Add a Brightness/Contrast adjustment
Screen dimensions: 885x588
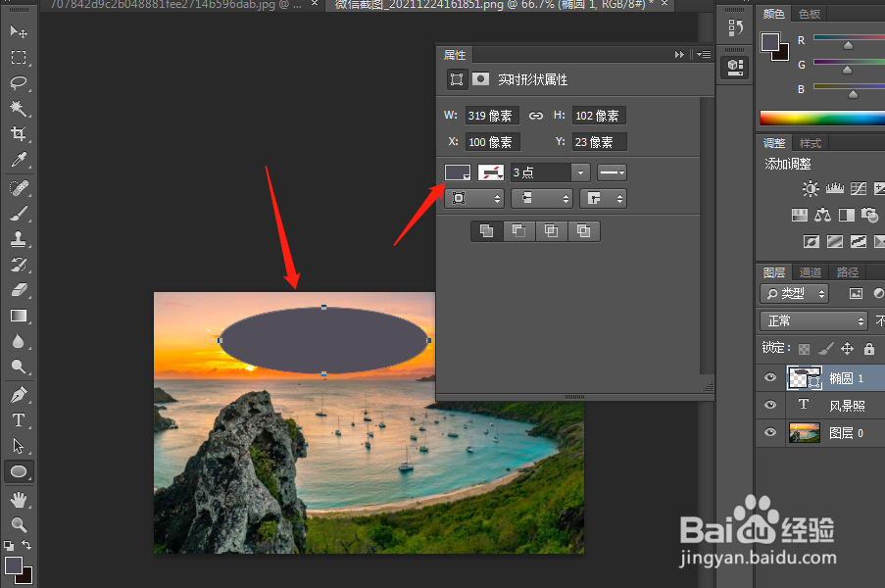[x=811, y=188]
